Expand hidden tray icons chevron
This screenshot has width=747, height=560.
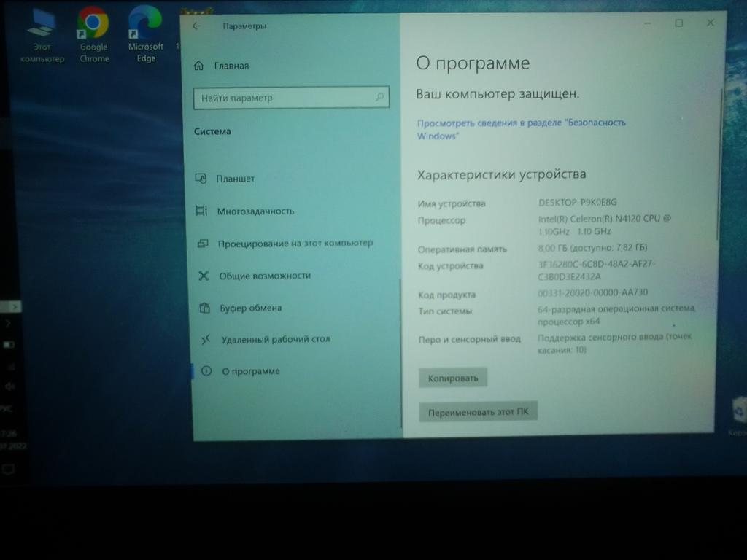click(9, 322)
